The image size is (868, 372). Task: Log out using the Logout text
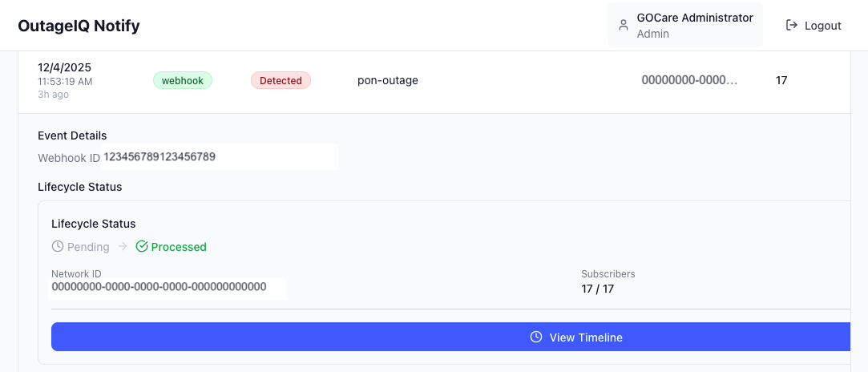(822, 26)
